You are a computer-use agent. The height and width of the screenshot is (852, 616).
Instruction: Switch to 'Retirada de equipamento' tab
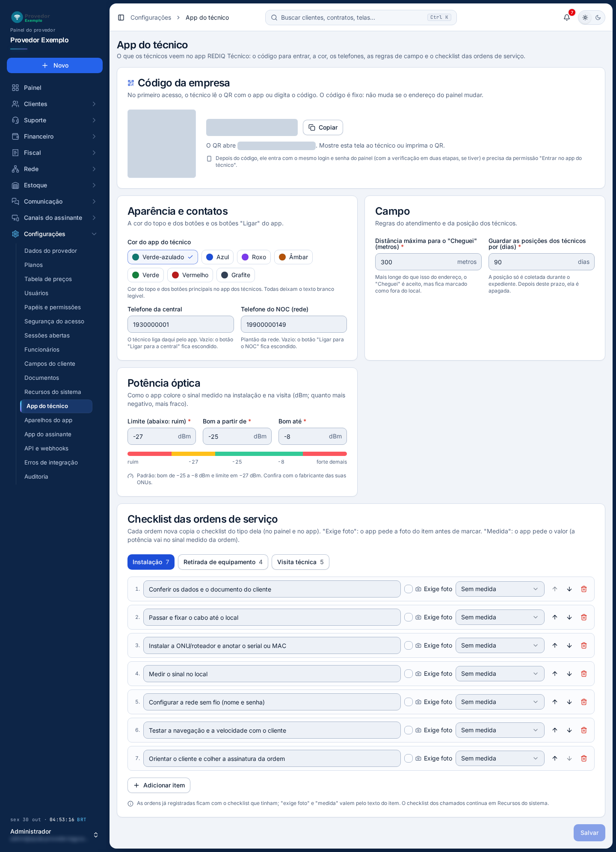[x=223, y=562]
